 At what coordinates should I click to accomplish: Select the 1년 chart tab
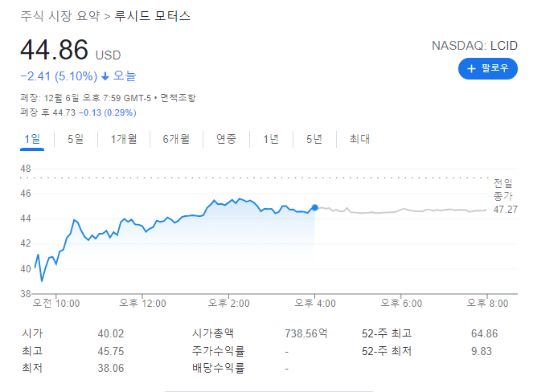tap(271, 139)
